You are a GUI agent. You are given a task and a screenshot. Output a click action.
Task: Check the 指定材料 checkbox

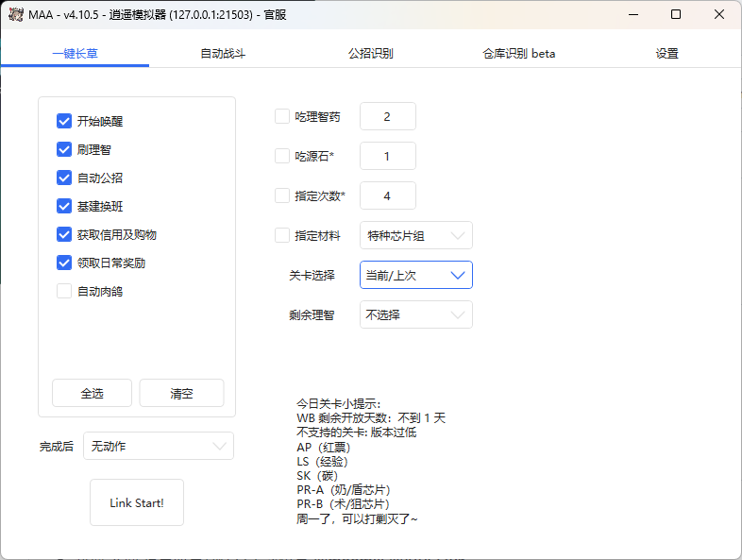[x=282, y=235]
